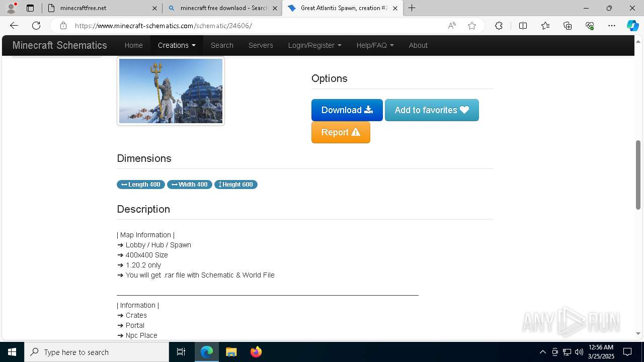The image size is (644, 362).
Task: Click the address bar URL
Action: coord(164,26)
